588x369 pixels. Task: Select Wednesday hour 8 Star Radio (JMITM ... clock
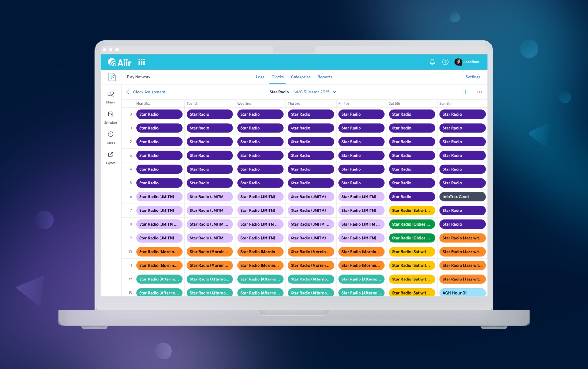(x=260, y=224)
